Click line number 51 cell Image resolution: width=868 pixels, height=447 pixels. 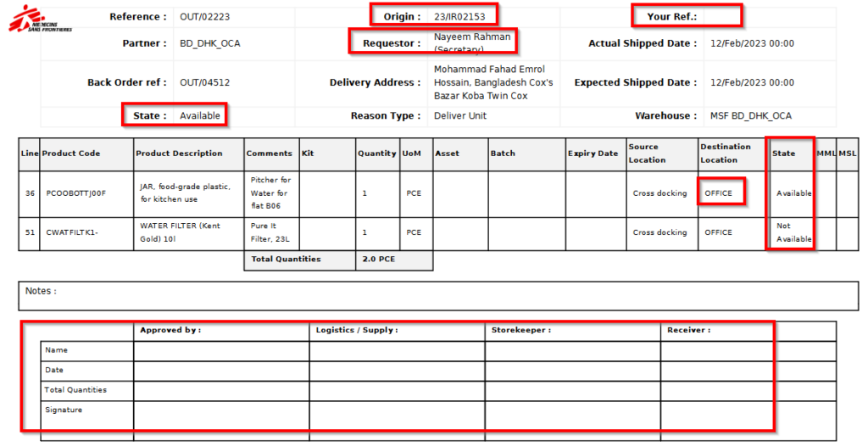click(30, 232)
